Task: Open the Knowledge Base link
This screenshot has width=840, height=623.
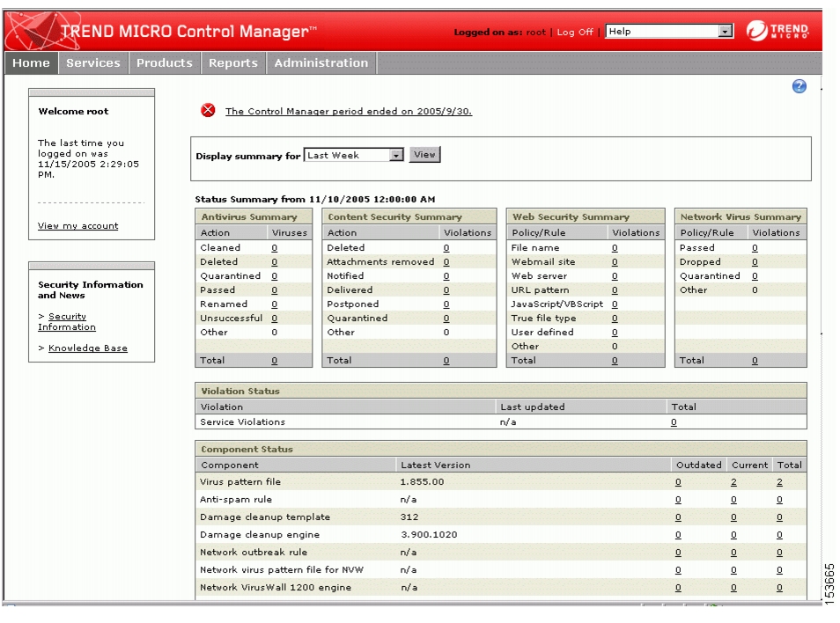Action: (x=88, y=348)
